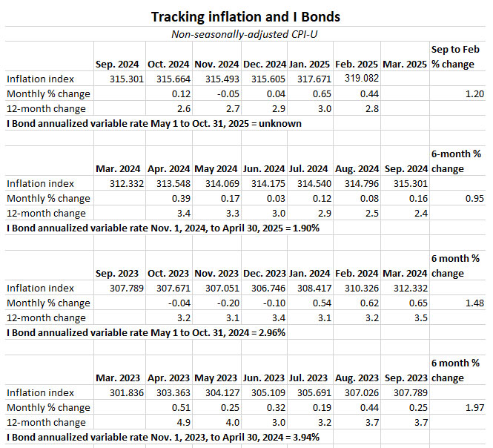Click the 1.48 six-month change cell
Screen dimensions: 493x448
tap(470, 303)
